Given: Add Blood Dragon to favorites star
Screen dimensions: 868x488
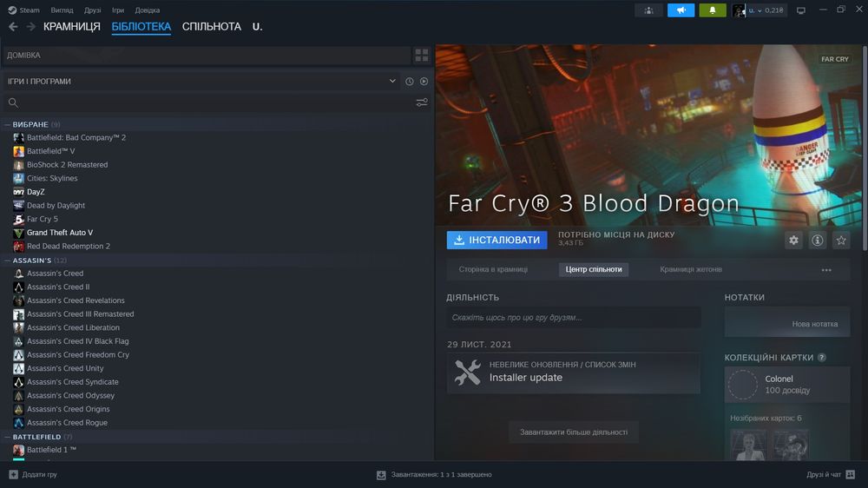Looking at the screenshot, I should (841, 240).
